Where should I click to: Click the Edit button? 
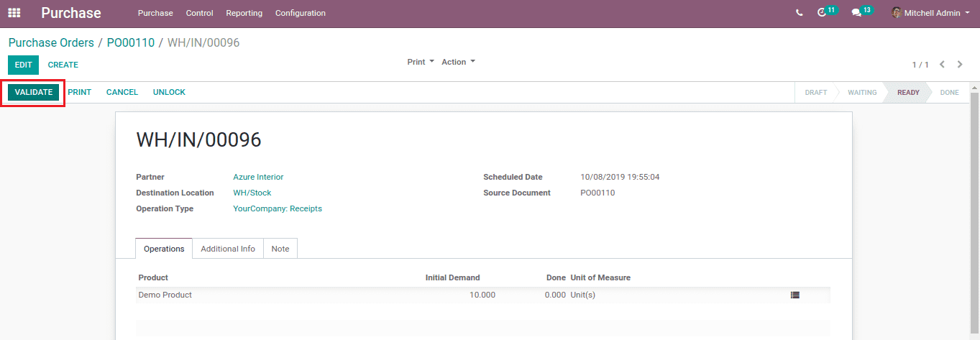pos(24,65)
